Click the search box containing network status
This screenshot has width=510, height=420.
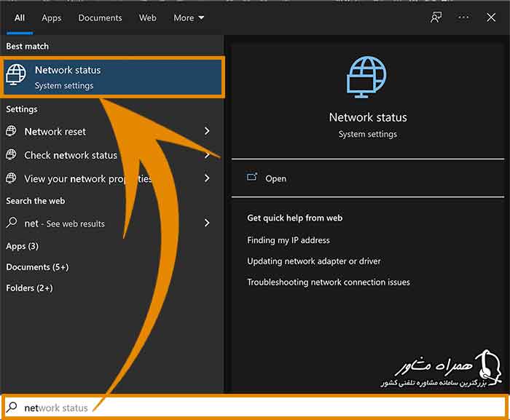tap(255, 407)
